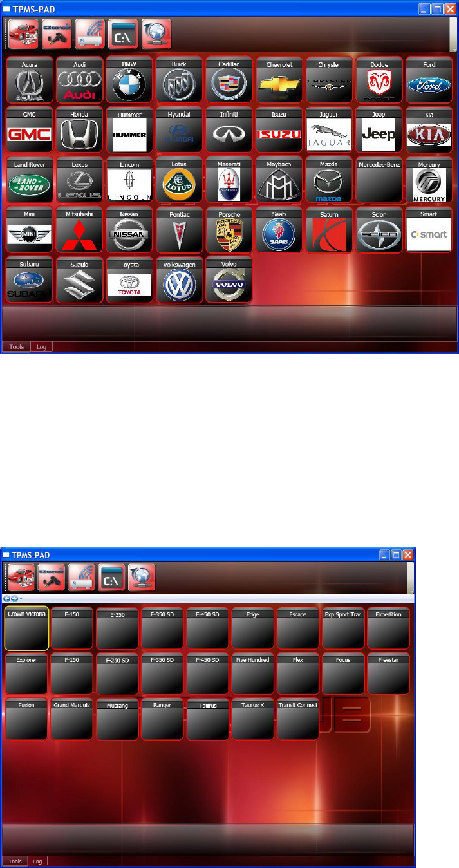
Task: Pick the Kia brand tile
Action: tap(429, 130)
